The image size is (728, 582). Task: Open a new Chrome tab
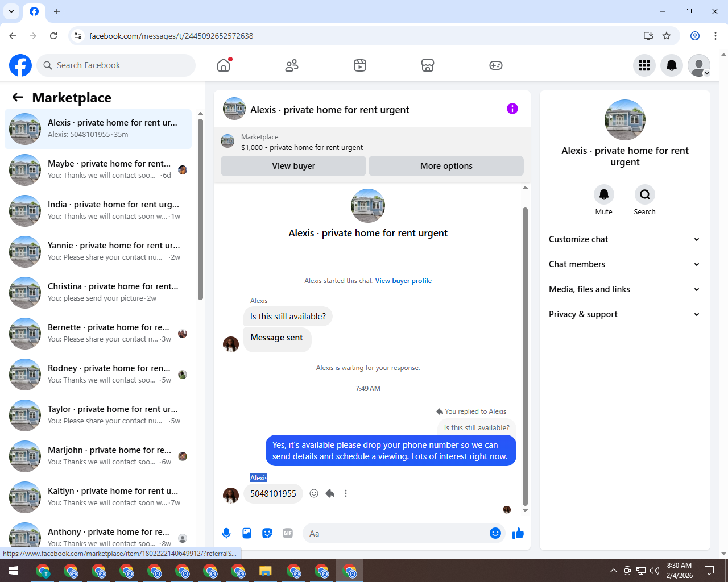click(x=57, y=11)
